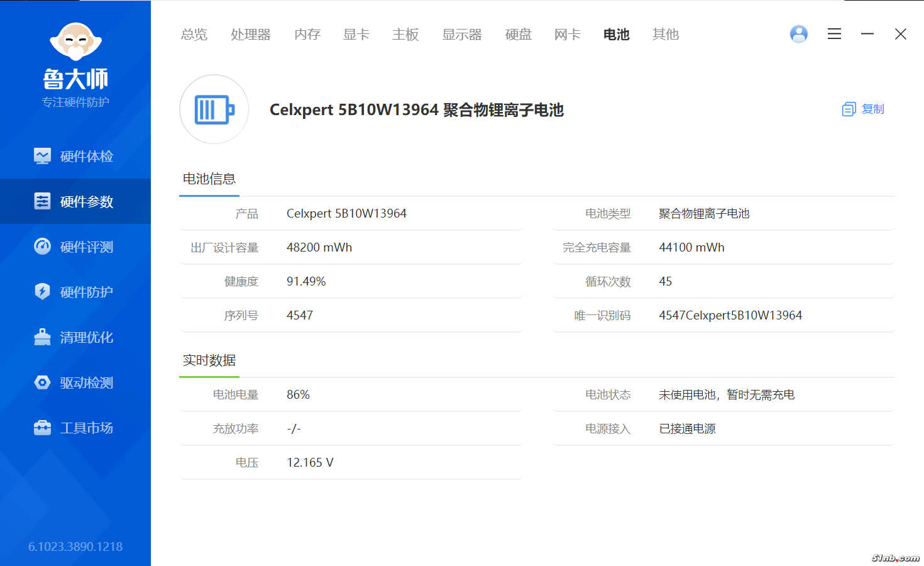Screen dimensions: 924x566
Task: Click the large battery icon
Action: 214,109
